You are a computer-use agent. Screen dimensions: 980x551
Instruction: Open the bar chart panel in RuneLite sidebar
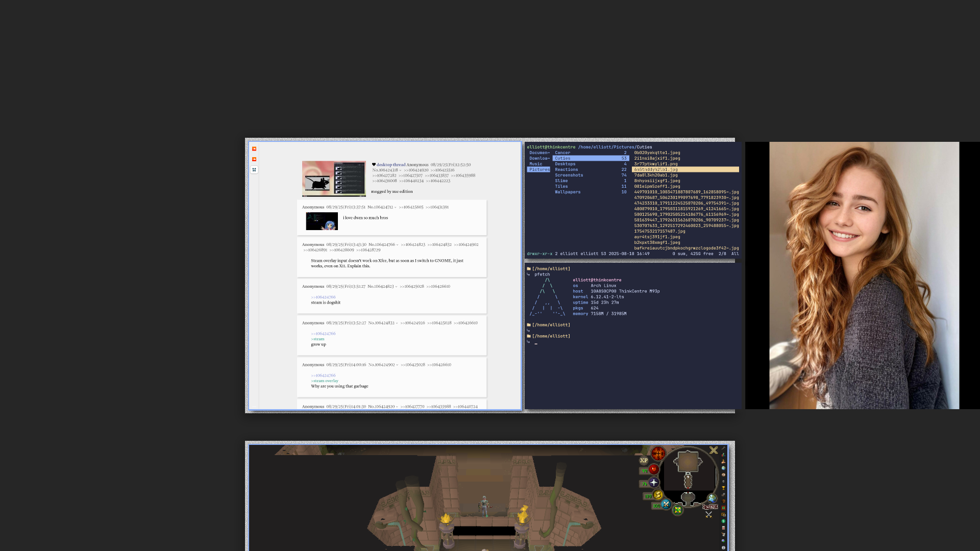pyautogui.click(x=723, y=455)
